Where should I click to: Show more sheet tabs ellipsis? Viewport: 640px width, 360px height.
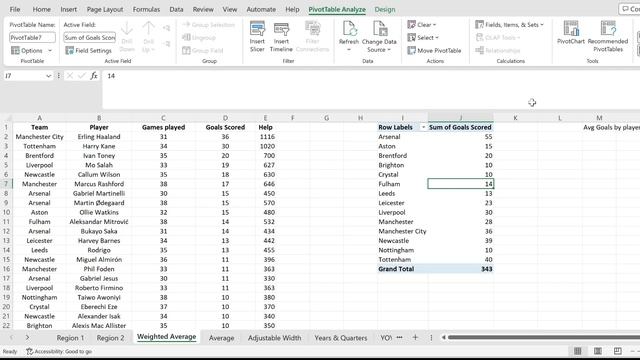(x=400, y=338)
